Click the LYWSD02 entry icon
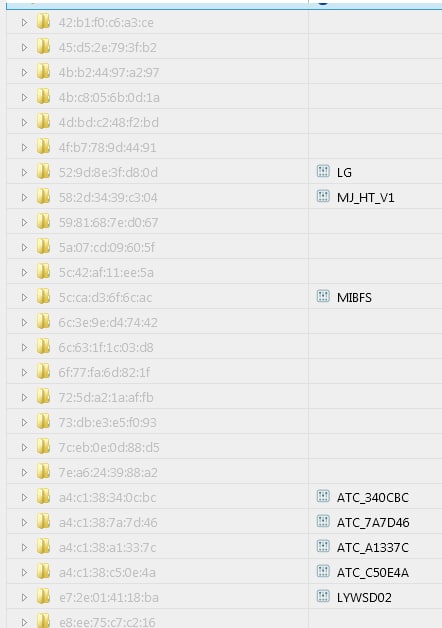 click(x=323, y=596)
